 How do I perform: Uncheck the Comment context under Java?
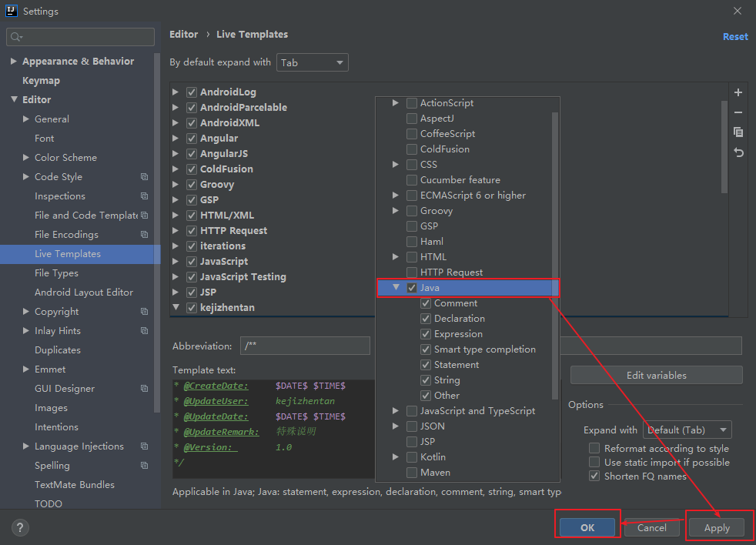click(x=426, y=303)
